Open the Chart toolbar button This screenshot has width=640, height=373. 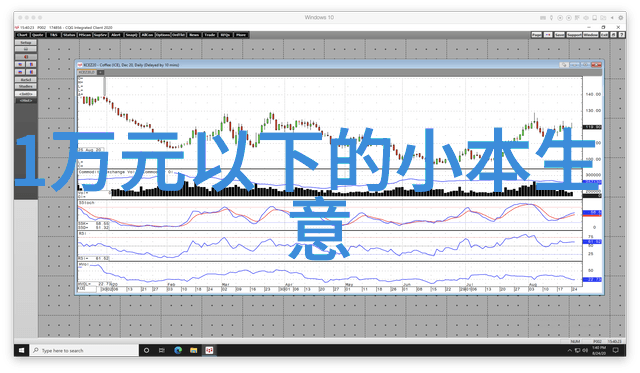point(22,35)
